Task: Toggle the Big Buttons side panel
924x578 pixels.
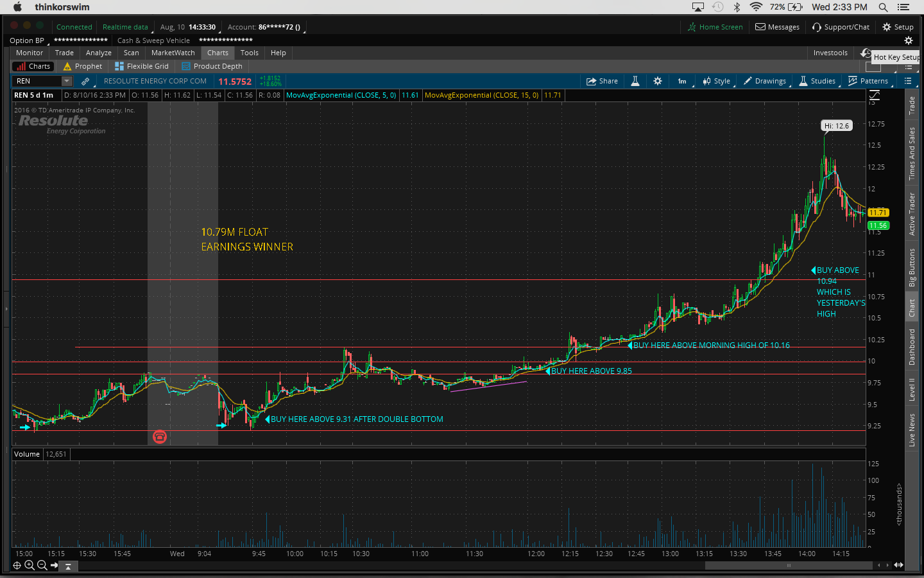Action: [x=912, y=267]
